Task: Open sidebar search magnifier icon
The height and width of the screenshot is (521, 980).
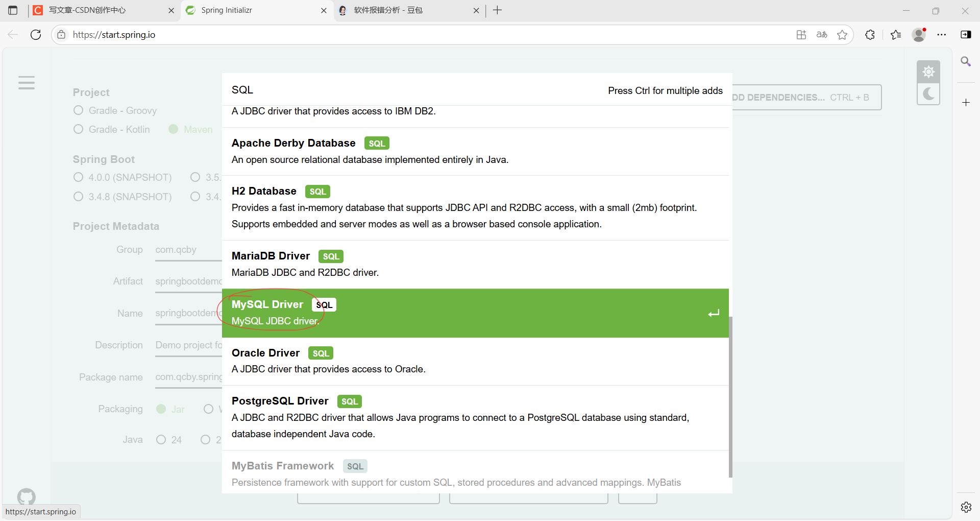Action: (966, 62)
